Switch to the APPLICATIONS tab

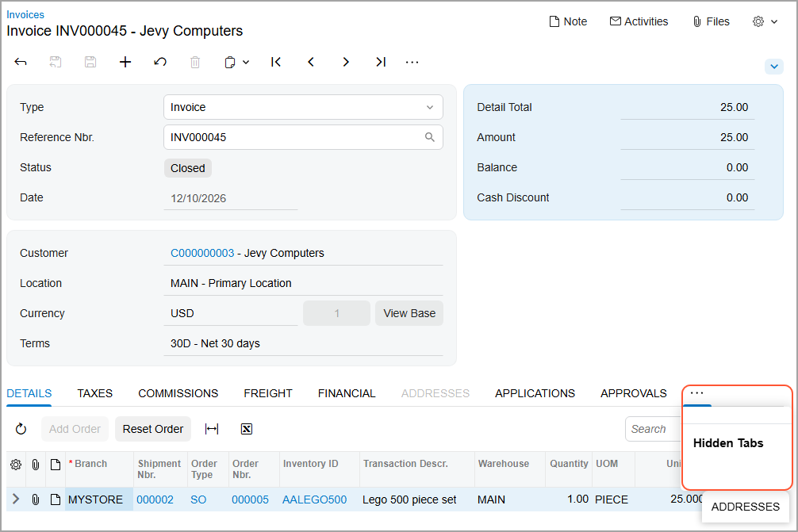[535, 394]
